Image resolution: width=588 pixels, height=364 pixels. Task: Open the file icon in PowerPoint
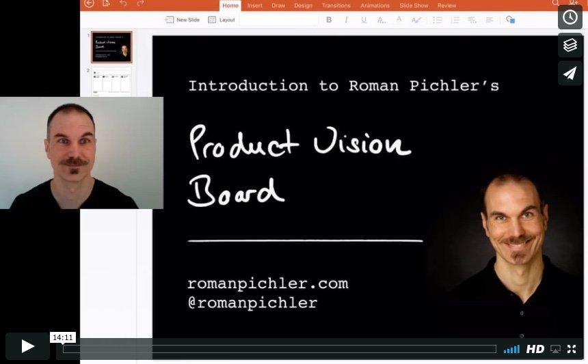coord(107,3)
